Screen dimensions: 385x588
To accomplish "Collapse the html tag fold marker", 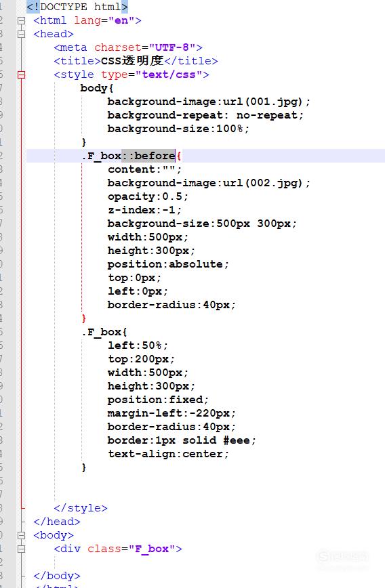I will 22,20.
